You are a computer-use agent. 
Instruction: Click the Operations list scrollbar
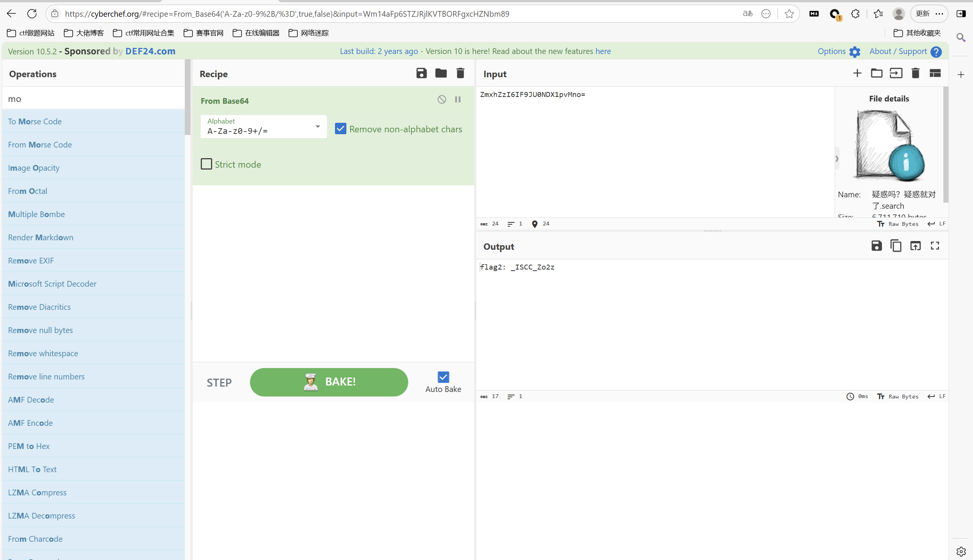188,97
